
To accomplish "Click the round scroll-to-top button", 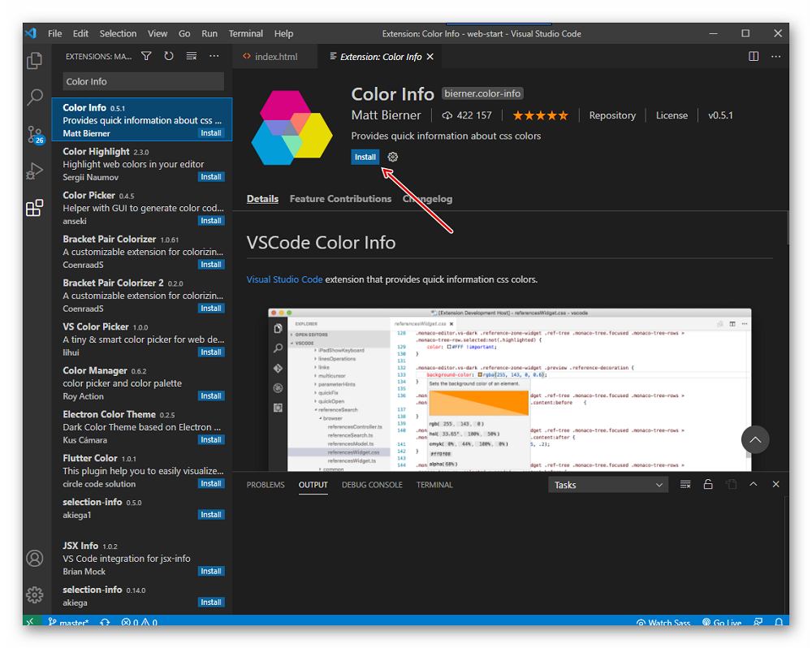I will pos(755,440).
